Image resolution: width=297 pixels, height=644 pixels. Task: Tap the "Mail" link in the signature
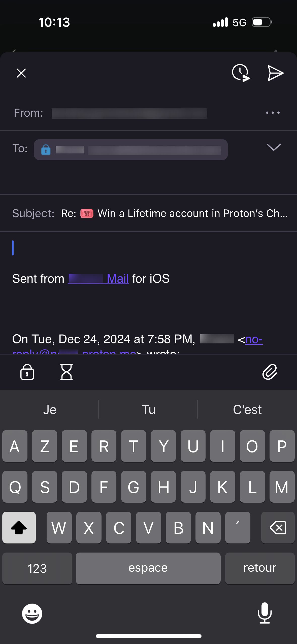point(118,279)
